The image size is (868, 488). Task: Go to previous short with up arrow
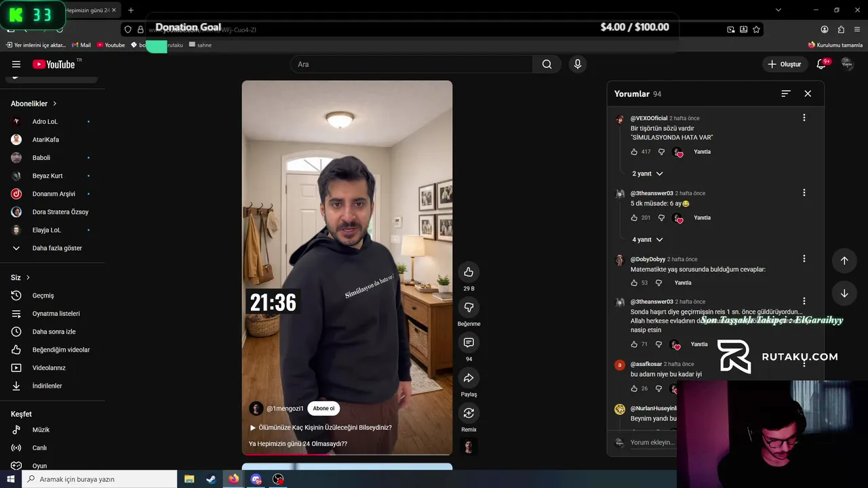tap(844, 260)
